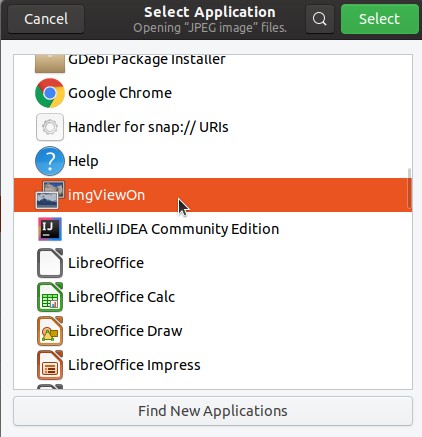The height and width of the screenshot is (437, 422).
Task: Click the imgViewOn pictures icon
Action: [x=50, y=195]
